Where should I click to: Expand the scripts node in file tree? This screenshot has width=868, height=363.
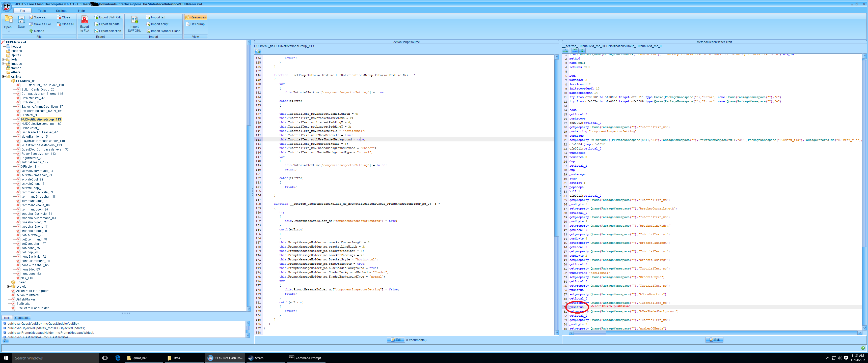coord(3,76)
